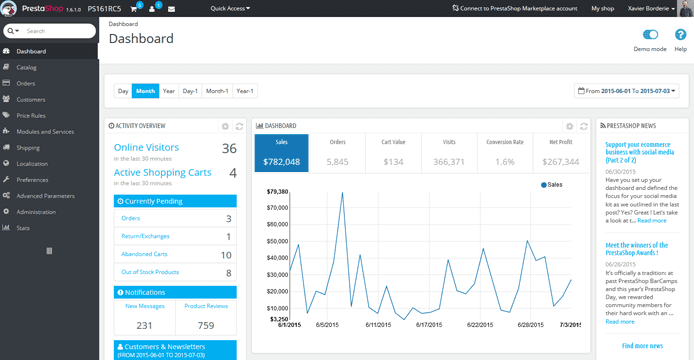Screen dimensions: 694x360
Task: Open the shopping cart notifications icon
Action: [x=134, y=9]
